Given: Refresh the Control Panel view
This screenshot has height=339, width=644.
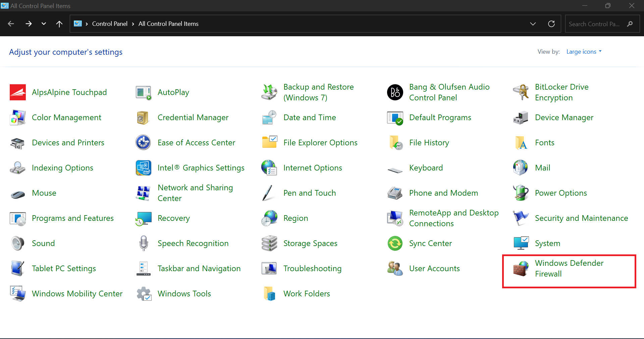Looking at the screenshot, I should (x=551, y=24).
